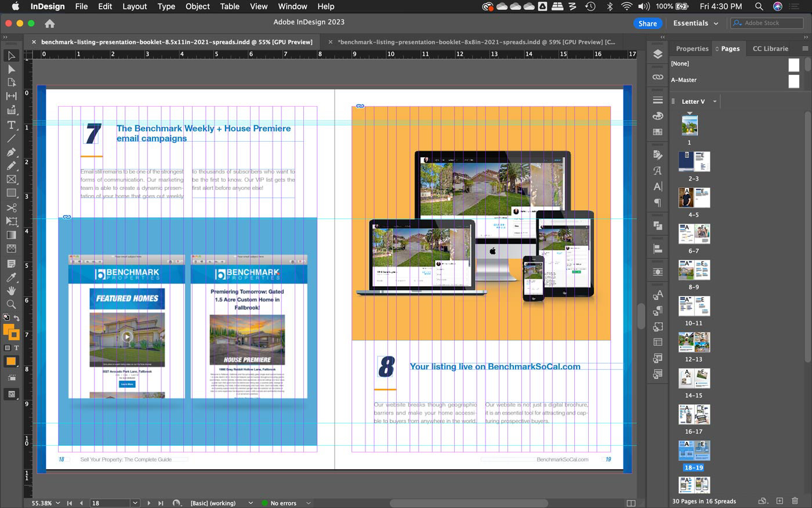The height and width of the screenshot is (508, 812).
Task: Reset to default fill and stroke
Action: click(x=6, y=318)
